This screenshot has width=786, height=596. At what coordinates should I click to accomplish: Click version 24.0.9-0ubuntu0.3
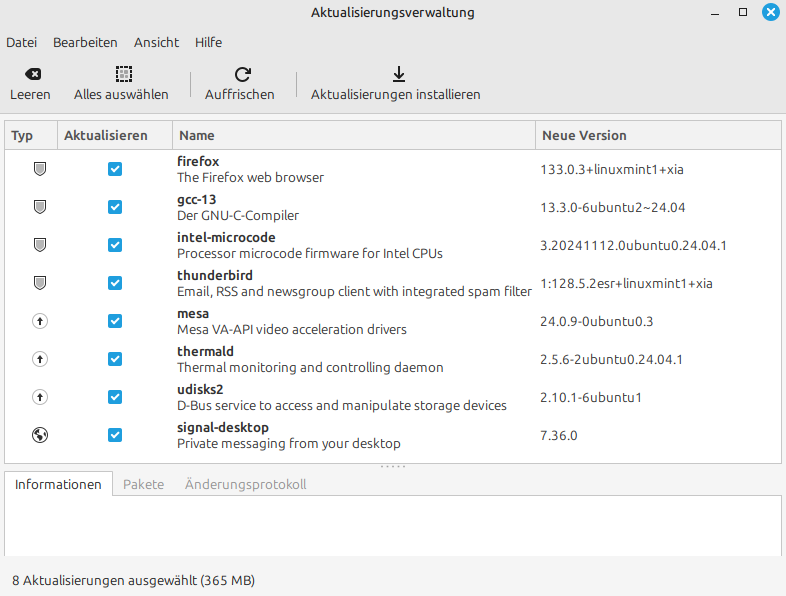point(597,321)
